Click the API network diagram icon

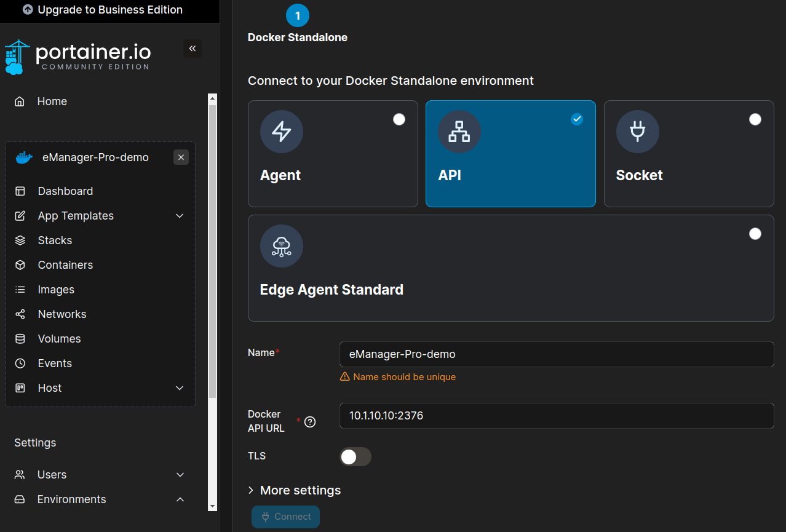(459, 132)
